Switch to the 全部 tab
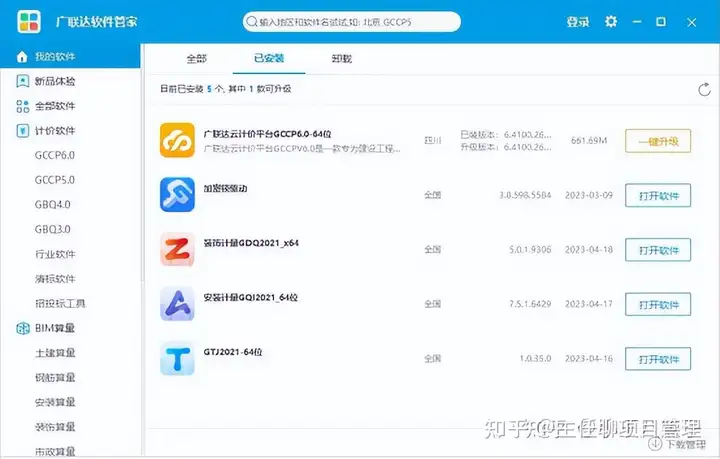The width and height of the screenshot is (720, 459). tap(197, 58)
